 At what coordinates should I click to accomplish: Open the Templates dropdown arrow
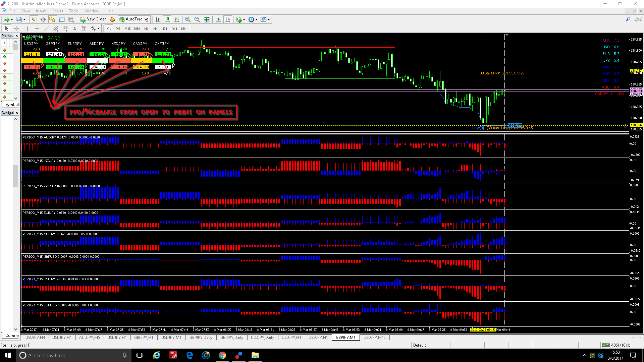coord(269,19)
